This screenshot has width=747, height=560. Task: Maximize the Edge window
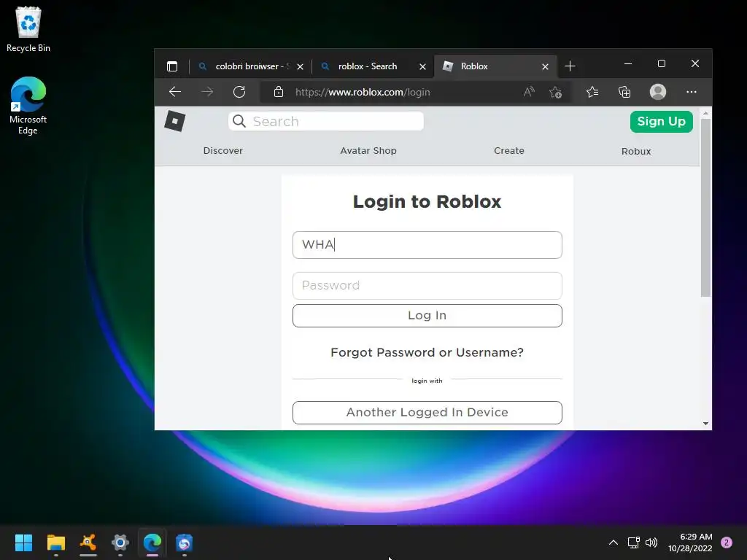(x=661, y=64)
